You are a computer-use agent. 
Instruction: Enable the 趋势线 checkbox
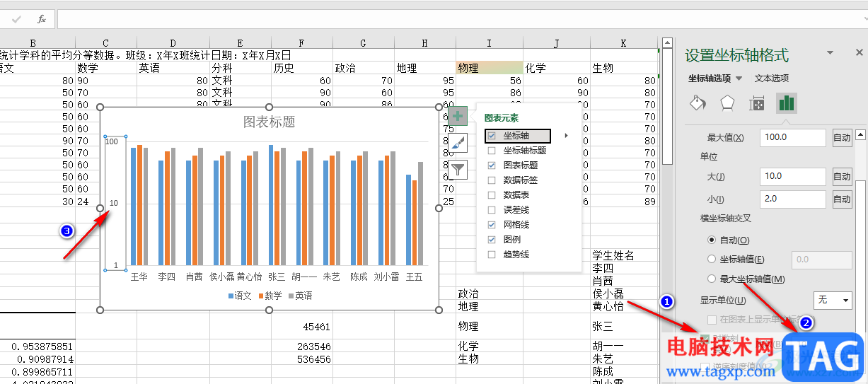click(x=492, y=255)
